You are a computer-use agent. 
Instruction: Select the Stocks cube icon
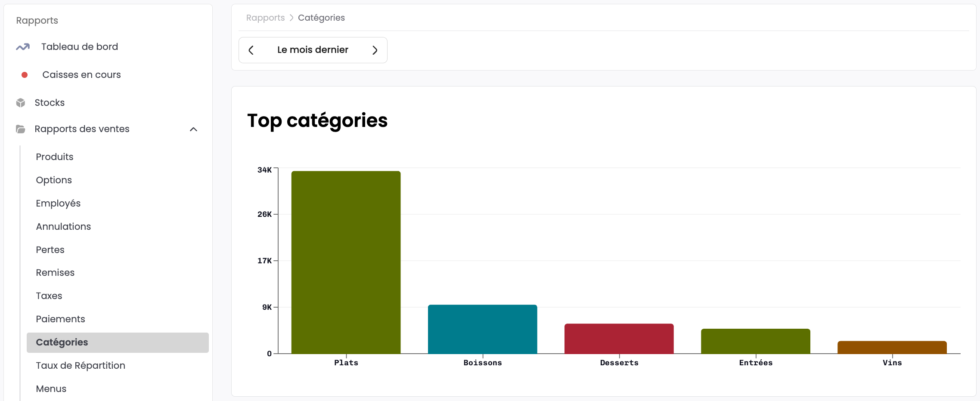(x=21, y=102)
